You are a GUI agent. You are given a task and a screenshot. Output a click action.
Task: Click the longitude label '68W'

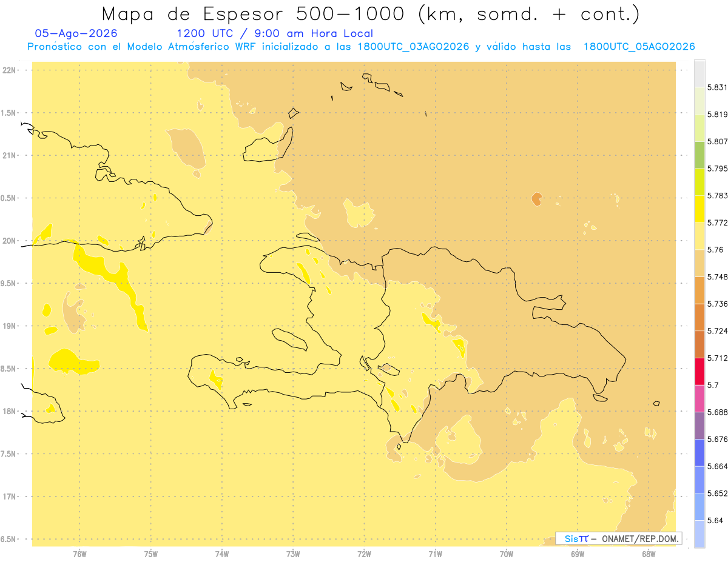point(649,554)
